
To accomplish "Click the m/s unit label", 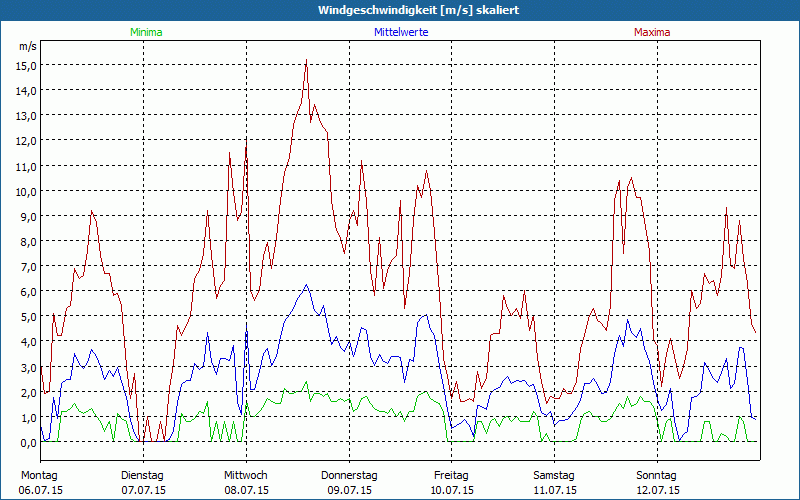I will click(x=28, y=47).
